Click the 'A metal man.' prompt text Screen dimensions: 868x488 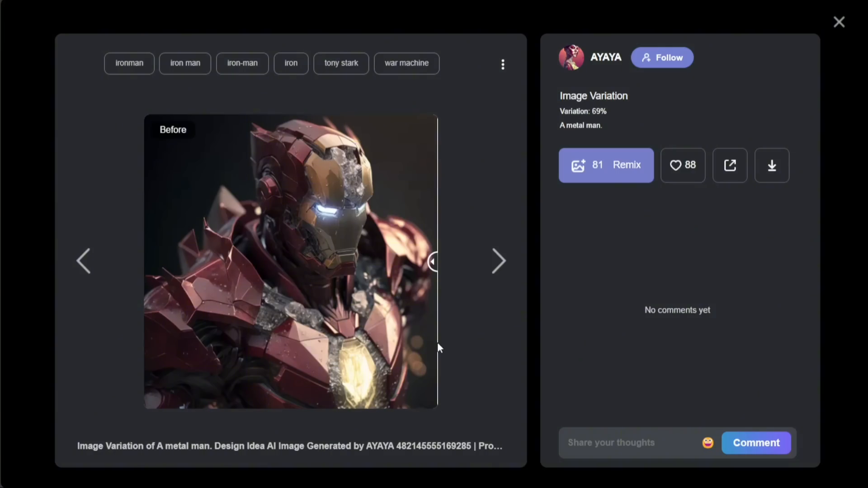point(581,125)
